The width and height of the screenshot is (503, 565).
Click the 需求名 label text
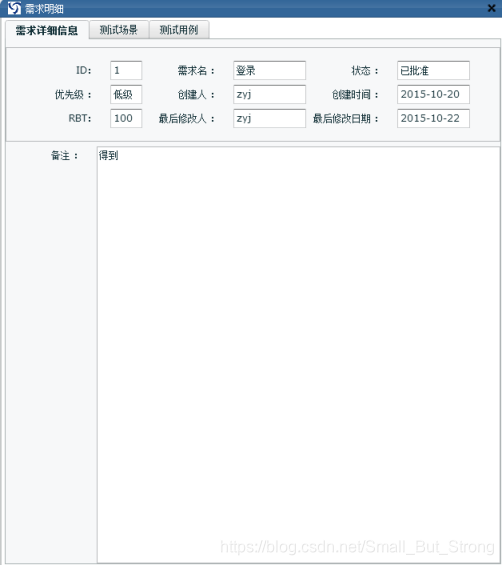point(196,71)
